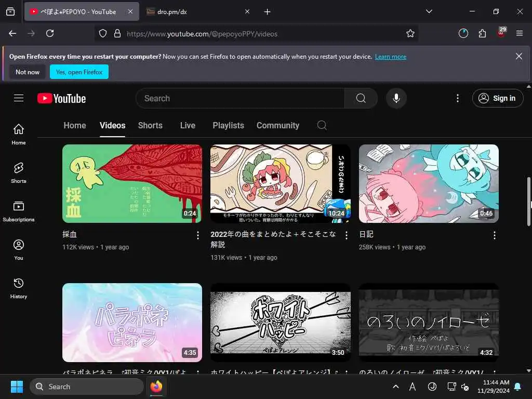
Task: Open the 2022年の曲をまとめたよ video title
Action: click(x=273, y=239)
